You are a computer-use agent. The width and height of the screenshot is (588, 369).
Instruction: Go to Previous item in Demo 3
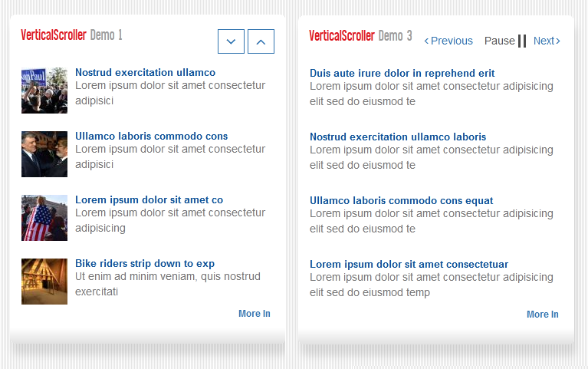[448, 41]
